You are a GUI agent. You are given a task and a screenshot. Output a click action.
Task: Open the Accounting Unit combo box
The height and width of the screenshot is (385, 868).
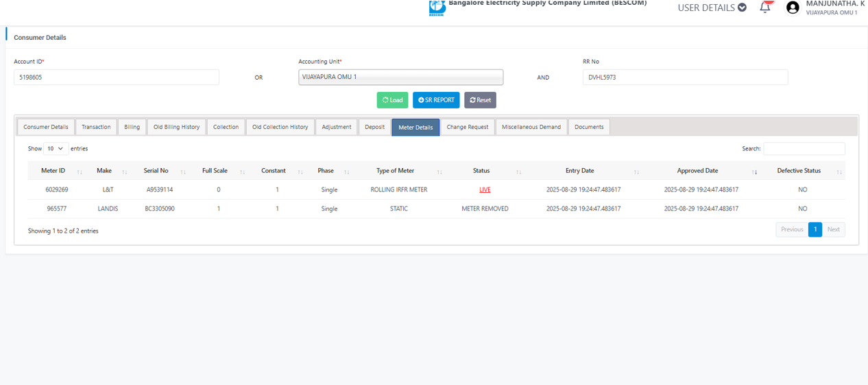click(x=400, y=77)
